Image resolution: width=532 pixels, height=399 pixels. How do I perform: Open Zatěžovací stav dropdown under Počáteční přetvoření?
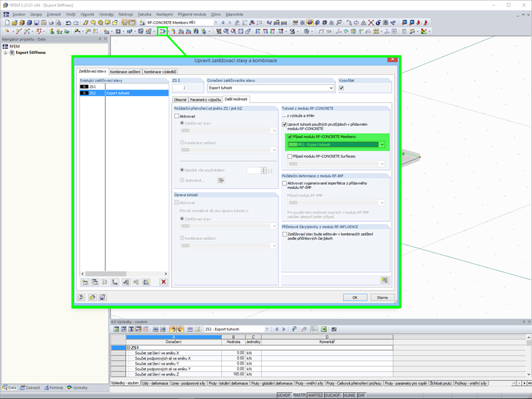pos(274,131)
